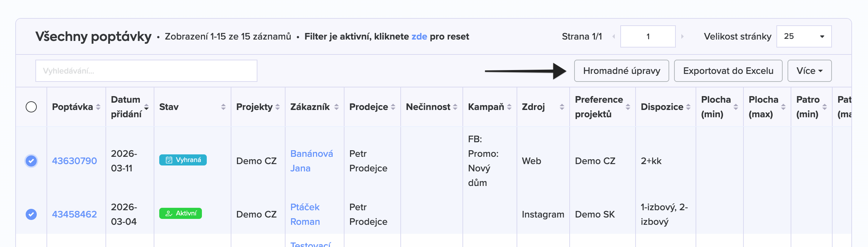Click the Prodejce sort arrows

click(393, 107)
